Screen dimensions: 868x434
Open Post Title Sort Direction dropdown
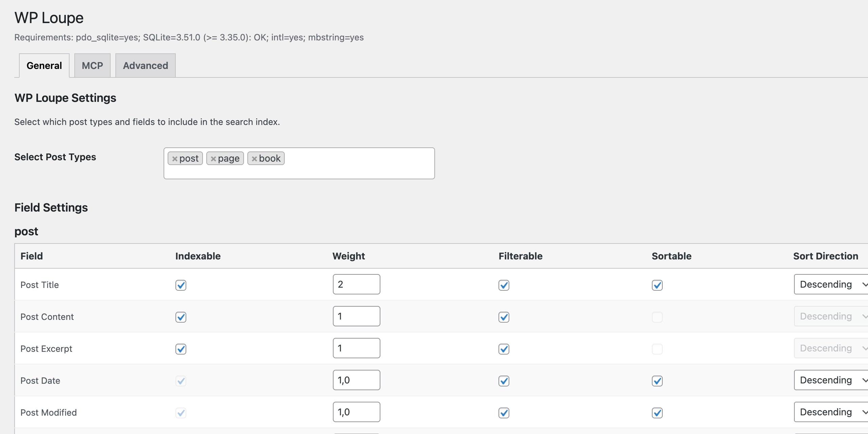point(831,284)
